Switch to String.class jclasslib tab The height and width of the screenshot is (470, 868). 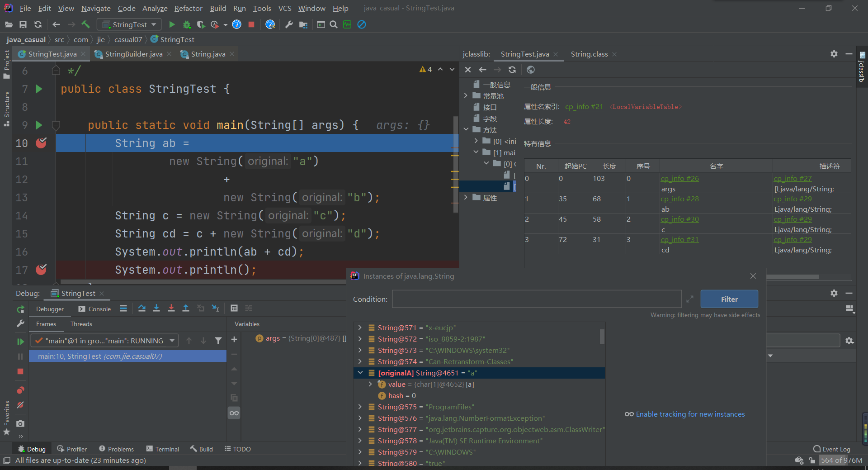(589, 54)
